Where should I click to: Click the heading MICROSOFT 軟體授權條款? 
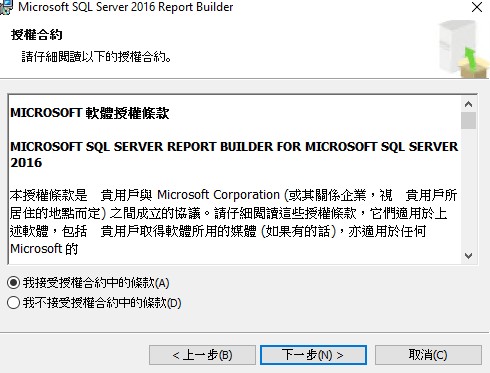pos(90,113)
